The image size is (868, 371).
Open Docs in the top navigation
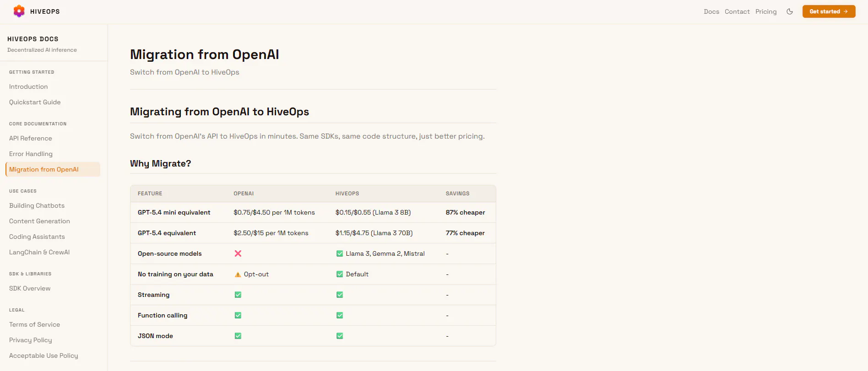[x=711, y=11]
